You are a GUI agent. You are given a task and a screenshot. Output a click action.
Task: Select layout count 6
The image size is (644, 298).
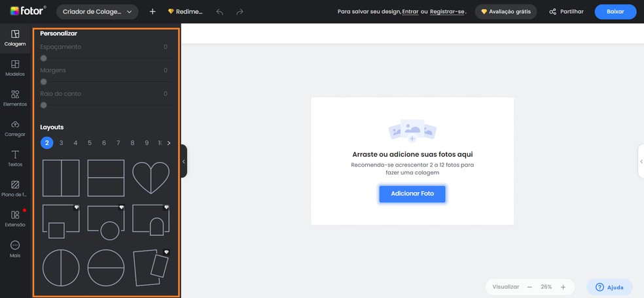[x=104, y=142]
